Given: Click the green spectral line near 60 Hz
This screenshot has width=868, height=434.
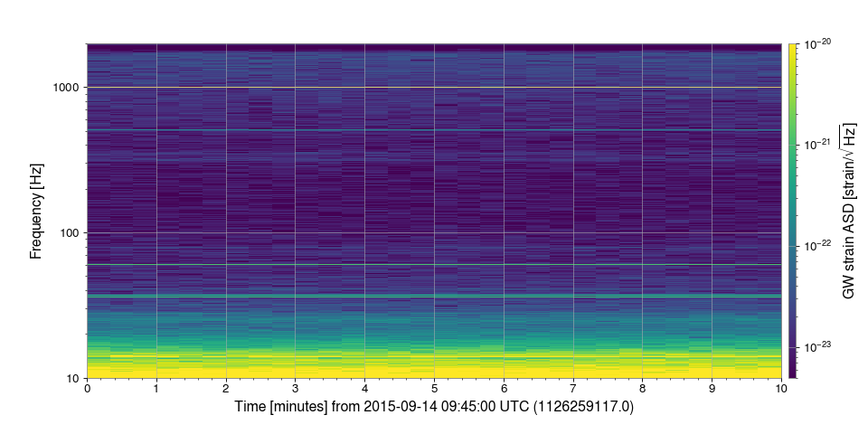Looking at the screenshot, I should 434,265.
